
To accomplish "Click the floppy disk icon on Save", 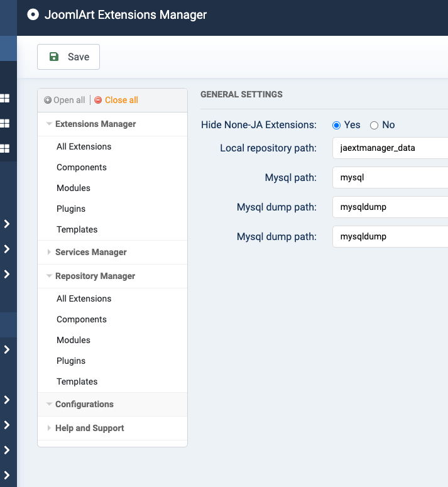I will 54,57.
